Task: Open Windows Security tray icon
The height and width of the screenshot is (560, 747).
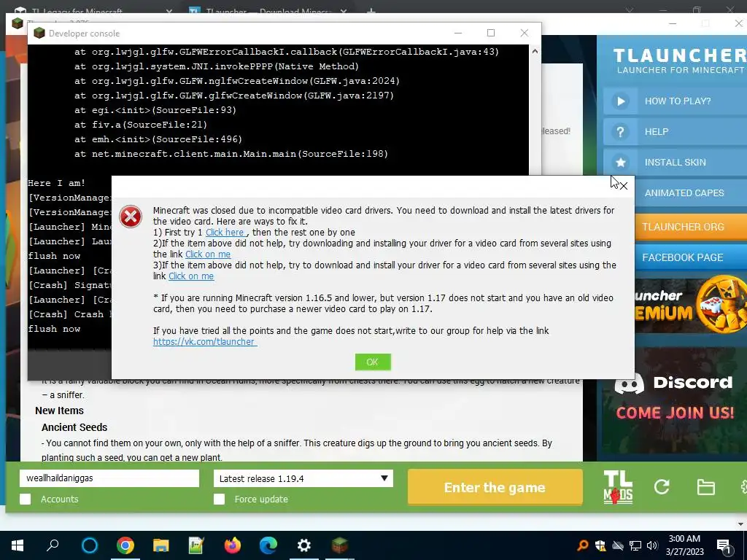Action: [600, 545]
